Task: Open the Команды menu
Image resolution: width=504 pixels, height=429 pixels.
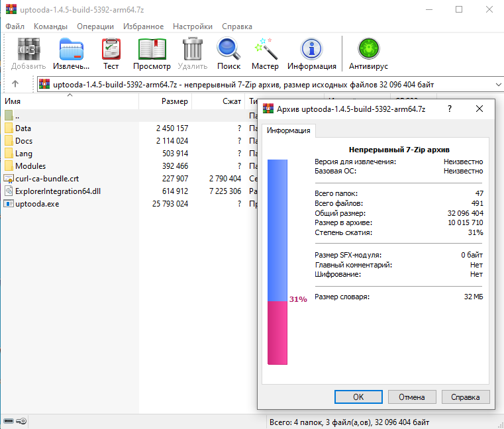Action: [50, 26]
